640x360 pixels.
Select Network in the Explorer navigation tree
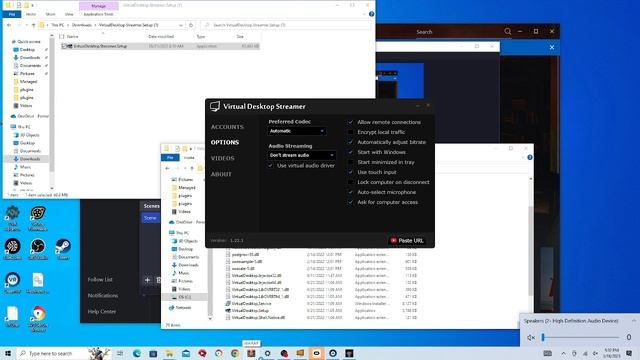coord(180,307)
